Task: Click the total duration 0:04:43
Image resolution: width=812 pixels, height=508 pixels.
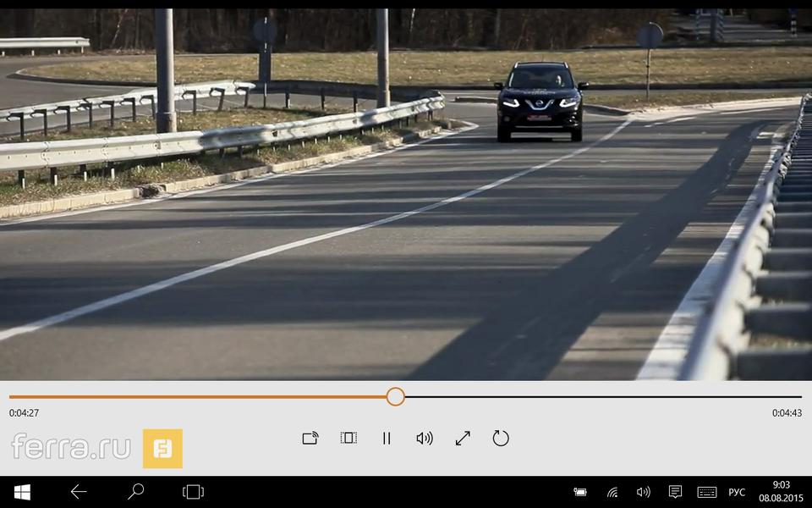Action: [787, 413]
